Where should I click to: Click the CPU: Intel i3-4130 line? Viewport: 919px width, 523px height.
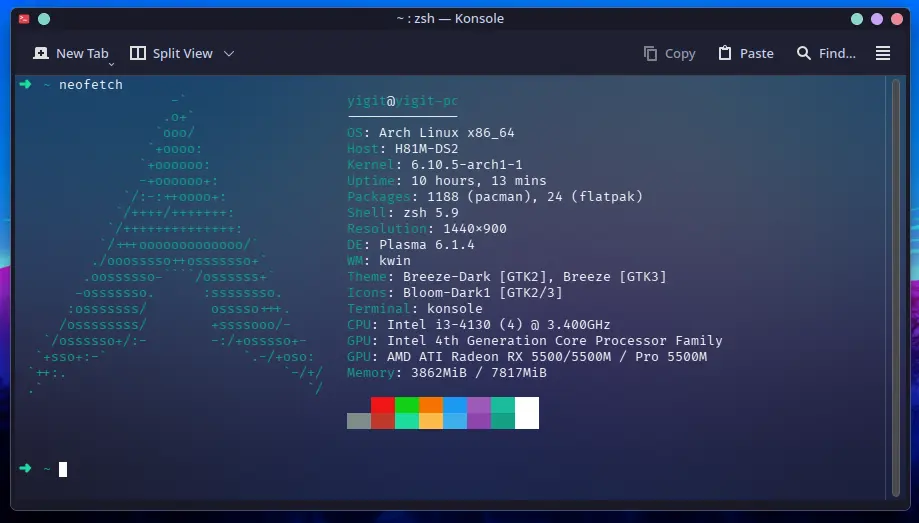tap(479, 325)
